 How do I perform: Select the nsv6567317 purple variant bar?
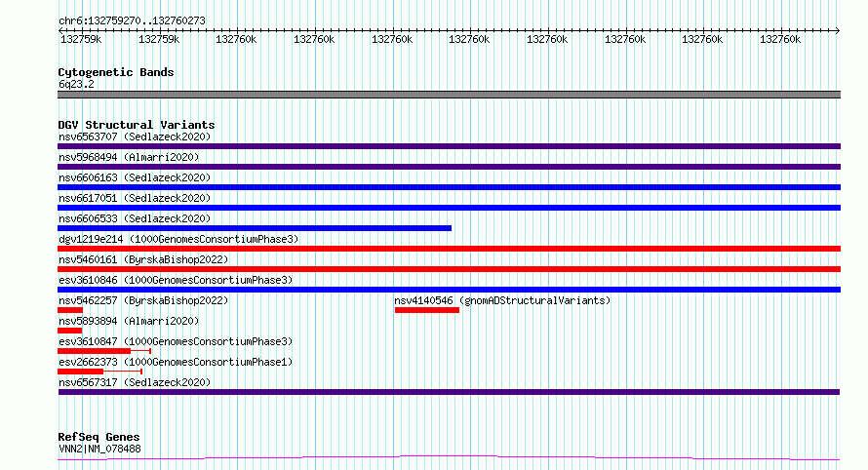[x=449, y=392]
